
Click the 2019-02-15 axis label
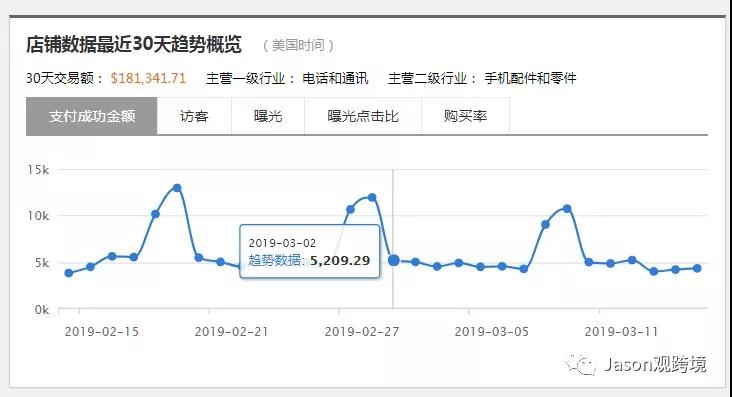tap(101, 332)
